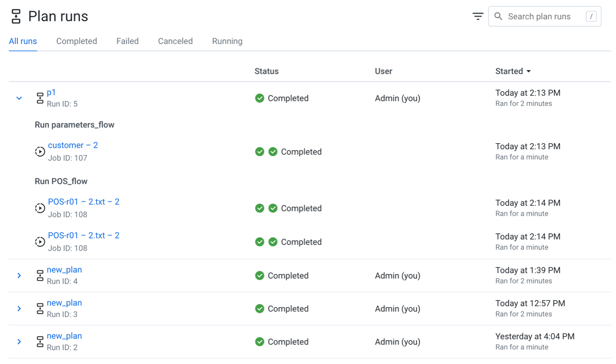This screenshot has width=616, height=364.
Task: Open the customer – 2 job link
Action: click(73, 146)
